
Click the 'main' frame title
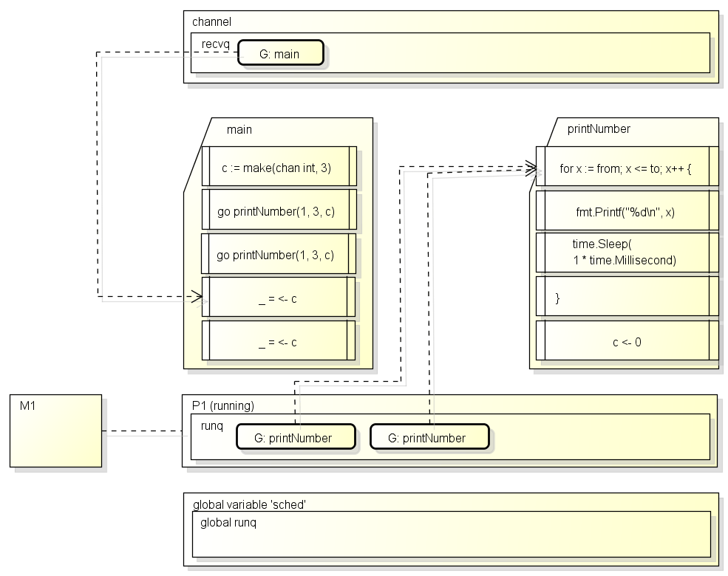pos(239,129)
